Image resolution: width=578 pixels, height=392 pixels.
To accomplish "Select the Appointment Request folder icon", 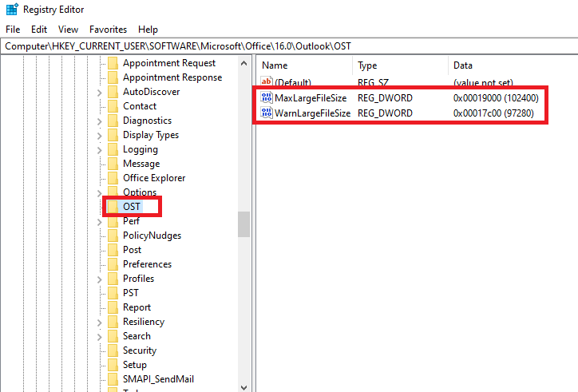I will tap(113, 63).
